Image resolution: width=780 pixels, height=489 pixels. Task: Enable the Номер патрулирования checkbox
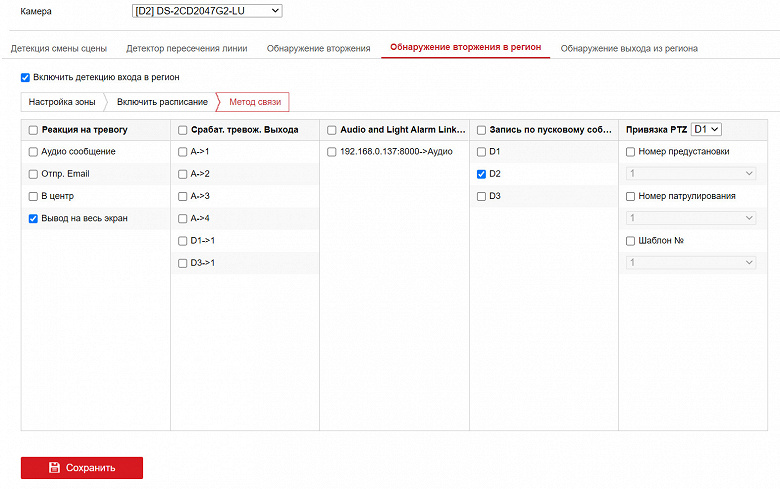(x=630, y=196)
